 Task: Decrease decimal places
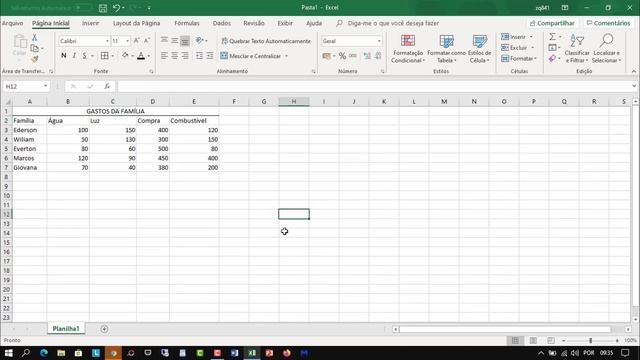[378, 56]
